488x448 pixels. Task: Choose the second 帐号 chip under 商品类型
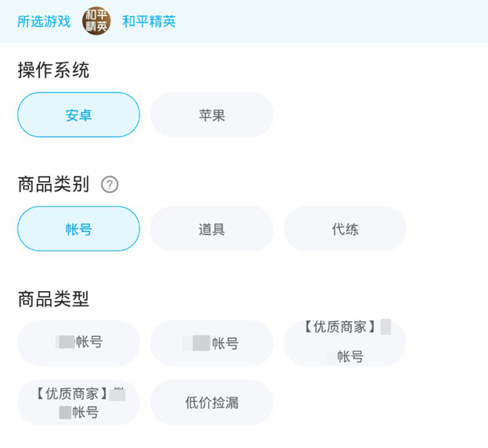(x=211, y=343)
